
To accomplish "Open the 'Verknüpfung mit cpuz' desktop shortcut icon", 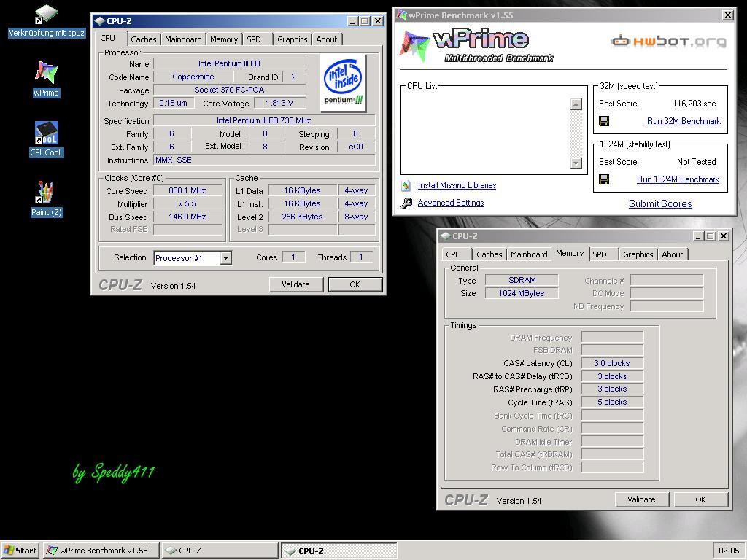I will (x=46, y=15).
